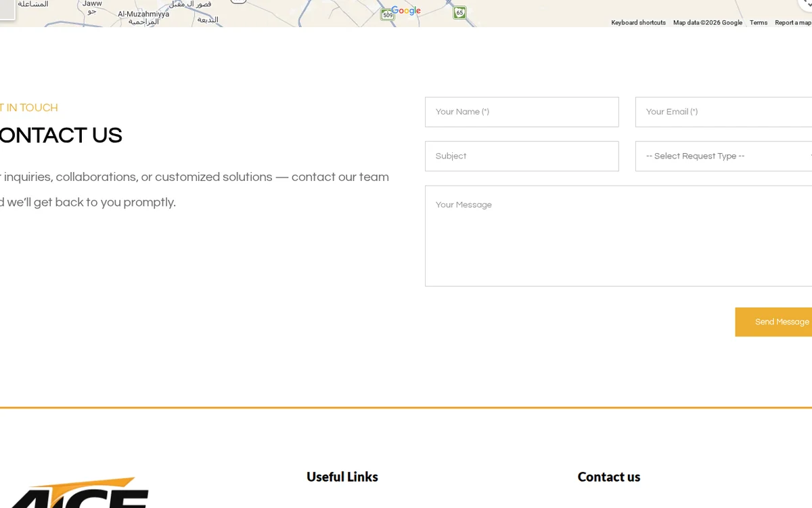812x508 pixels.
Task: Click the route 509 road marker
Action: pos(387,15)
